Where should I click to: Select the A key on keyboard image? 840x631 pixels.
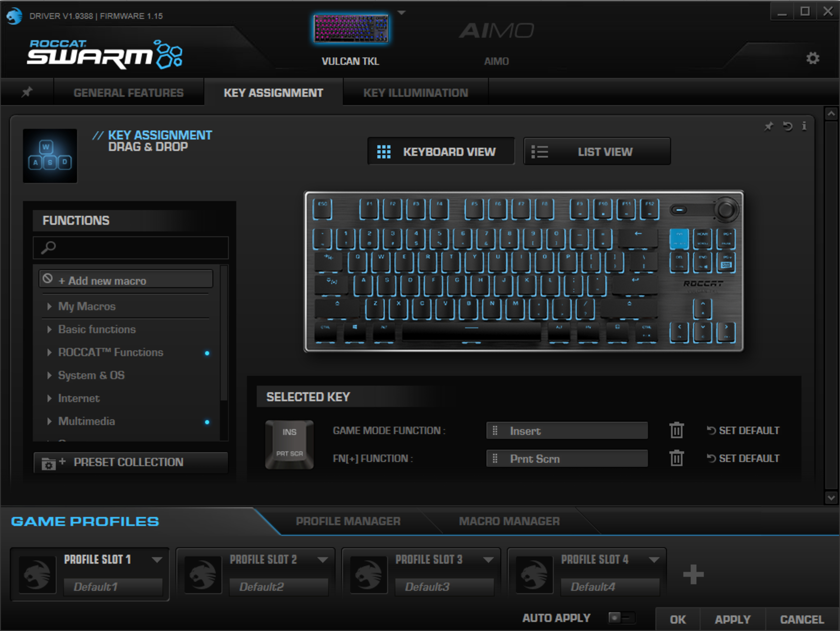click(363, 285)
